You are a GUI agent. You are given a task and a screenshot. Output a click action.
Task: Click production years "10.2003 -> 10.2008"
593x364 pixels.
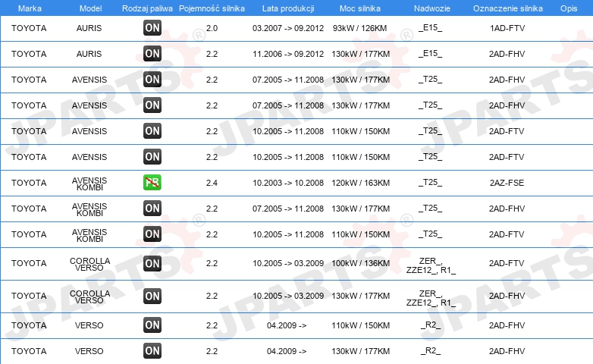tap(288, 183)
